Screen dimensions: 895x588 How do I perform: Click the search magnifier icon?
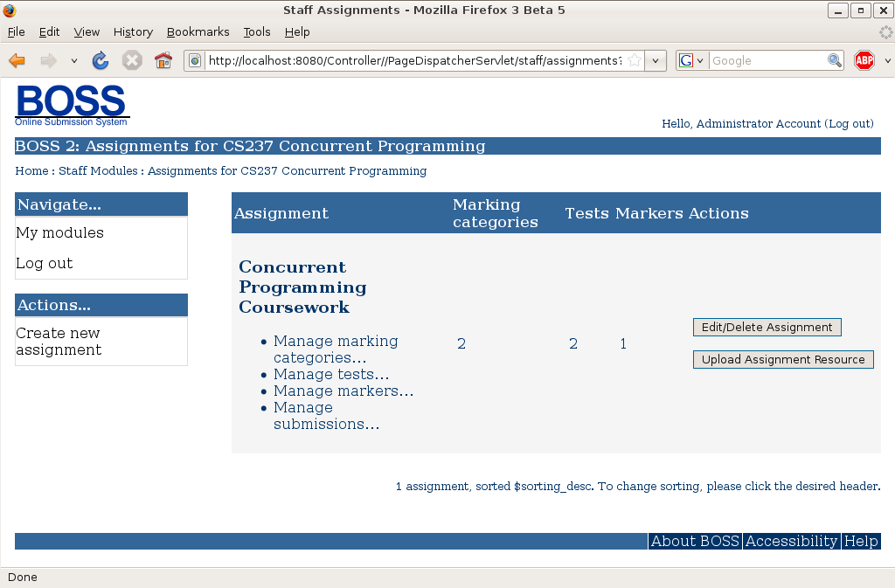pos(835,60)
